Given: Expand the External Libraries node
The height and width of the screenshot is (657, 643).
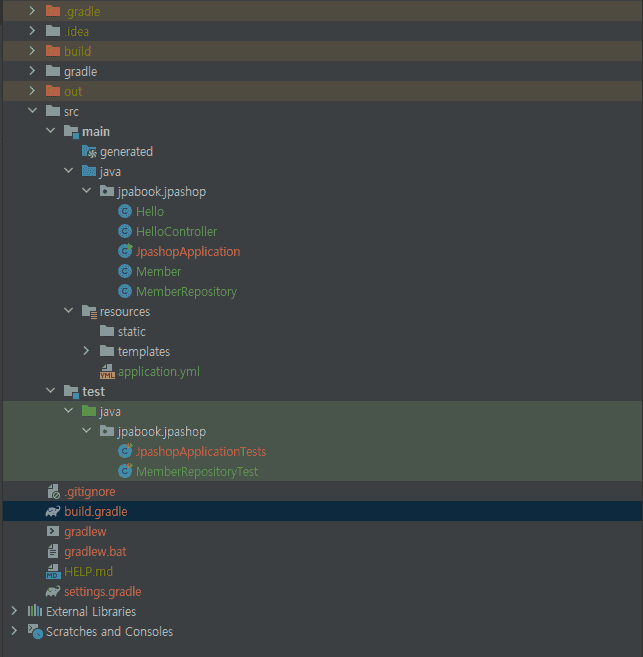Looking at the screenshot, I should (14, 611).
